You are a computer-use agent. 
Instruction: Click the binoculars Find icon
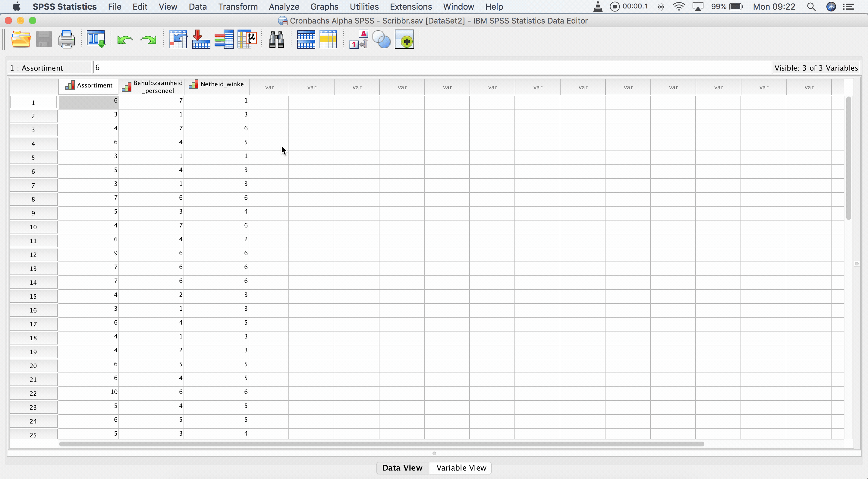277,40
